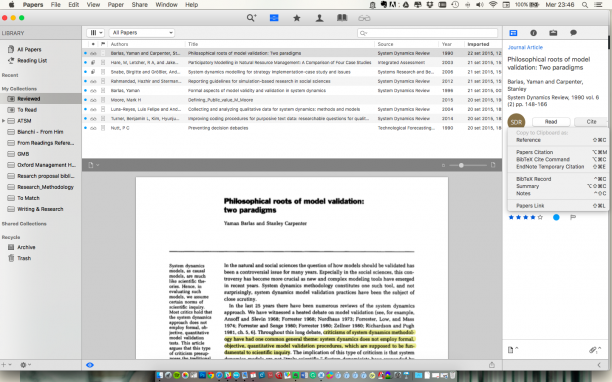The width and height of the screenshot is (612, 382).
Task: Click the large page zoom icon
Action: coord(493,165)
